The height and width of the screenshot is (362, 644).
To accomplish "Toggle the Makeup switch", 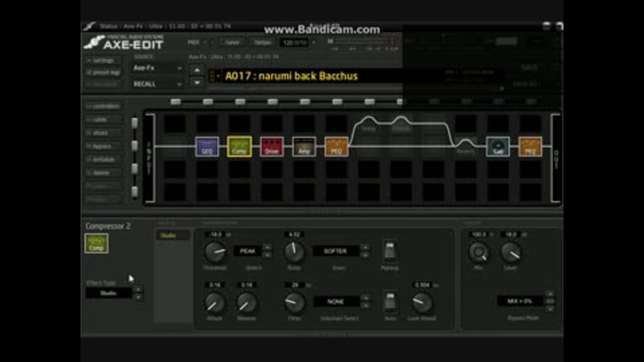I will tap(390, 251).
